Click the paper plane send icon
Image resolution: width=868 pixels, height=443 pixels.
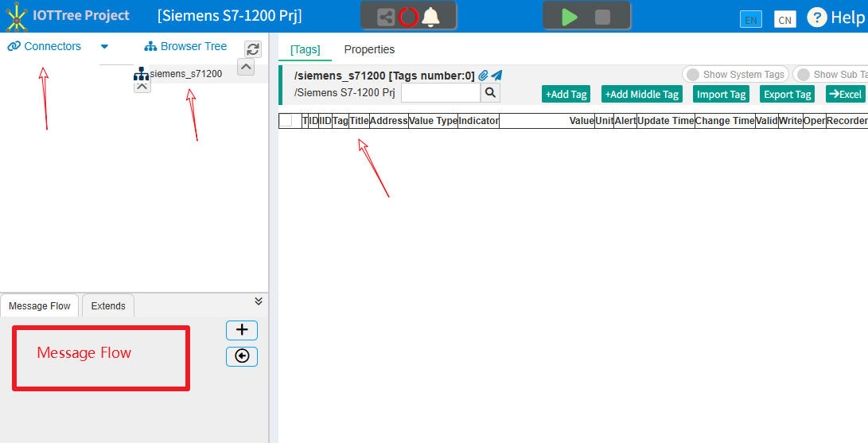point(496,76)
